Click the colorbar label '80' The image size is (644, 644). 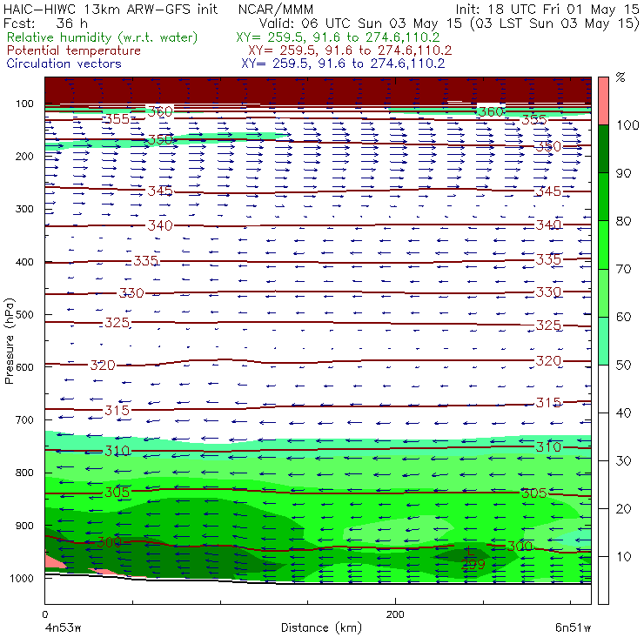623,221
